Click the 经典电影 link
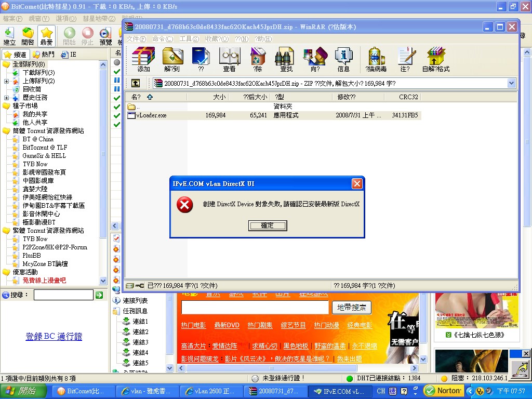The image size is (532, 399). [360, 325]
